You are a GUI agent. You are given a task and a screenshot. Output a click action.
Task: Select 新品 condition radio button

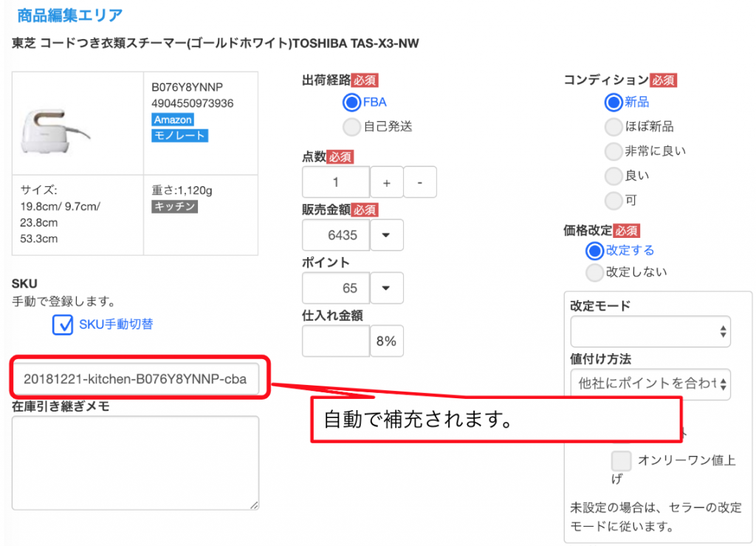pyautogui.click(x=614, y=102)
